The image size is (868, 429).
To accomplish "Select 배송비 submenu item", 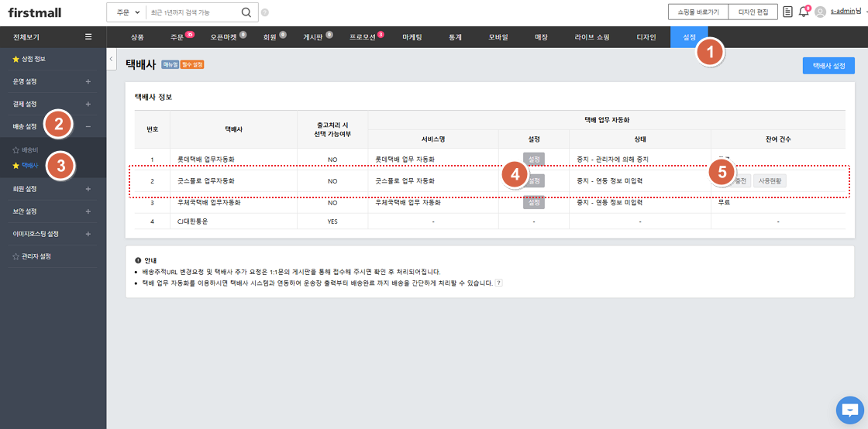I will pos(30,149).
